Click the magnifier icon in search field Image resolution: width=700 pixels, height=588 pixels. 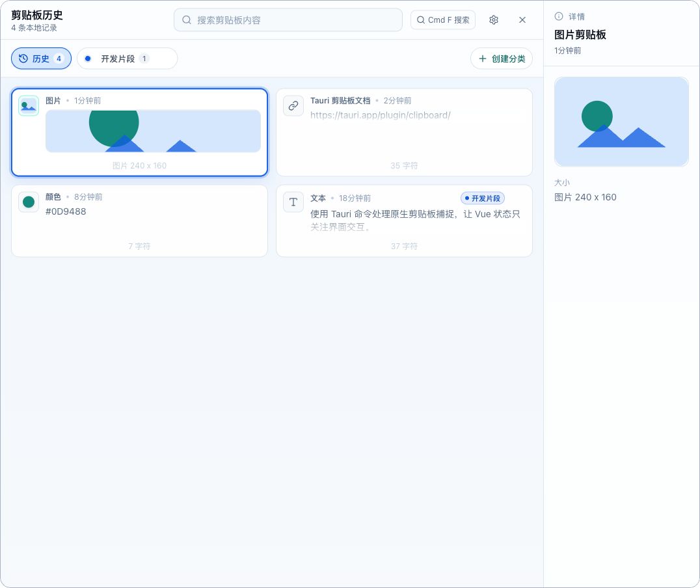click(x=187, y=20)
